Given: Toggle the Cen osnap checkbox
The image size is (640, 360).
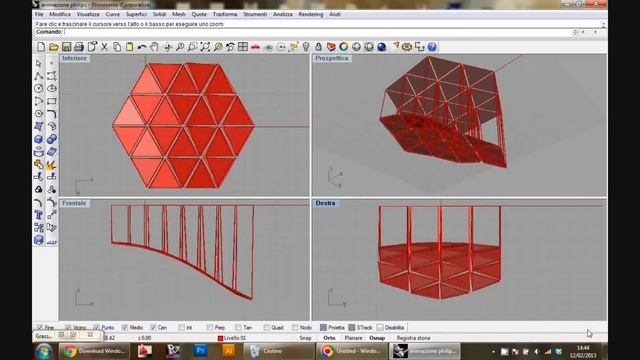Looking at the screenshot, I should (x=153, y=327).
